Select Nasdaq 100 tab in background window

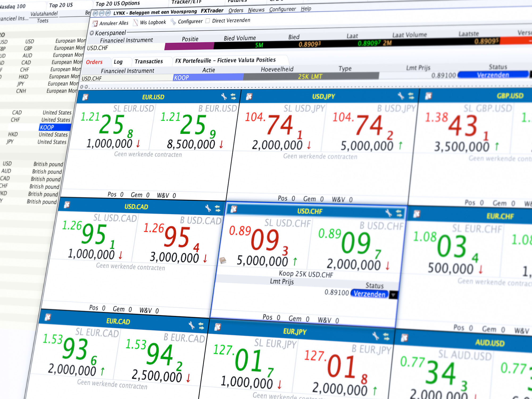click(x=13, y=6)
